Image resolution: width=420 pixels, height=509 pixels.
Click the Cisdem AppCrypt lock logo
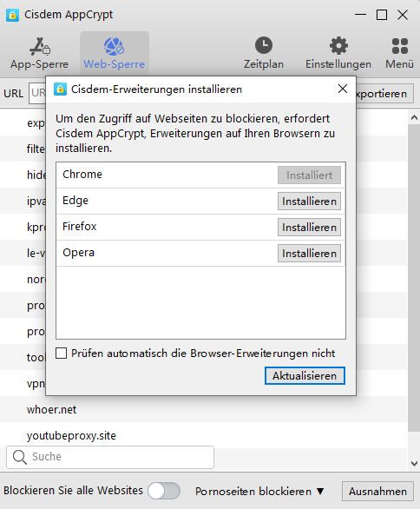coord(12,15)
